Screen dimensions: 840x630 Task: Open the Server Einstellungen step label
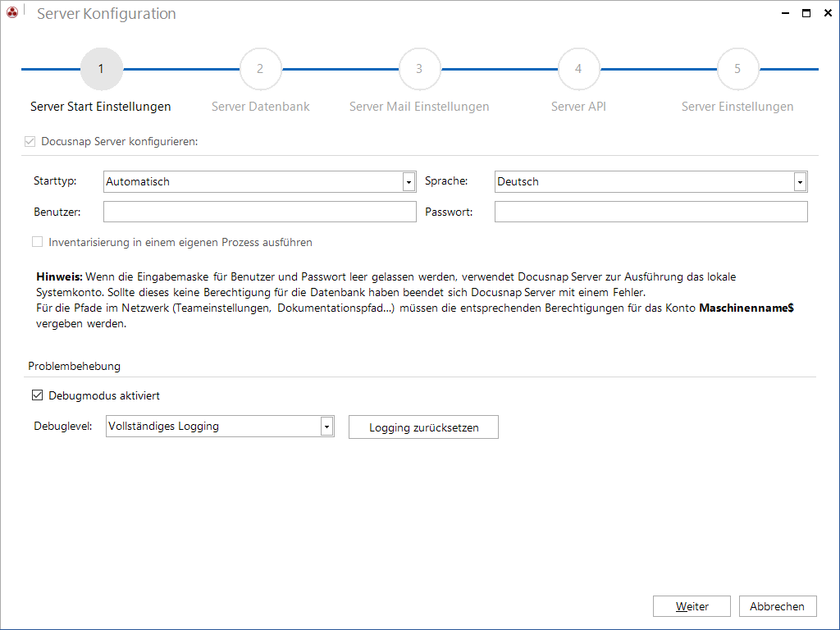(737, 107)
